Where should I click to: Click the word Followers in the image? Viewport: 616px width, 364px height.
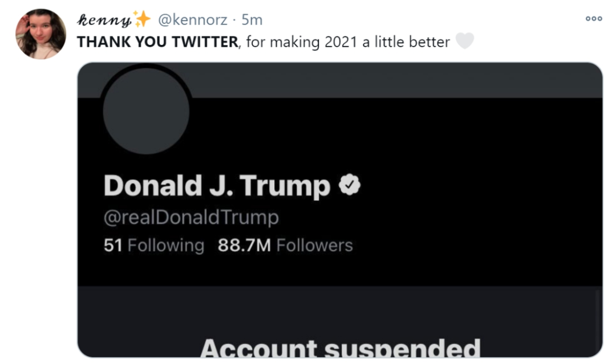[x=315, y=246]
